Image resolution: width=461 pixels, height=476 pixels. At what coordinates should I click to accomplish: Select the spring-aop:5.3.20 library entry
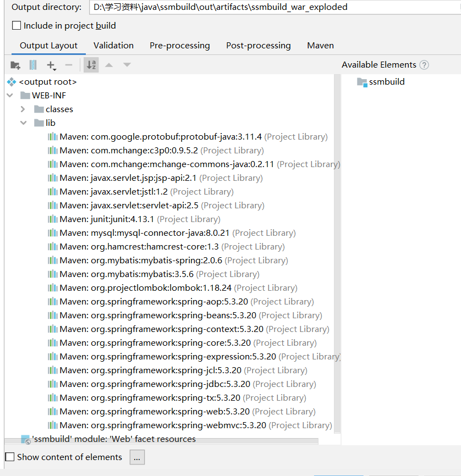(180, 301)
